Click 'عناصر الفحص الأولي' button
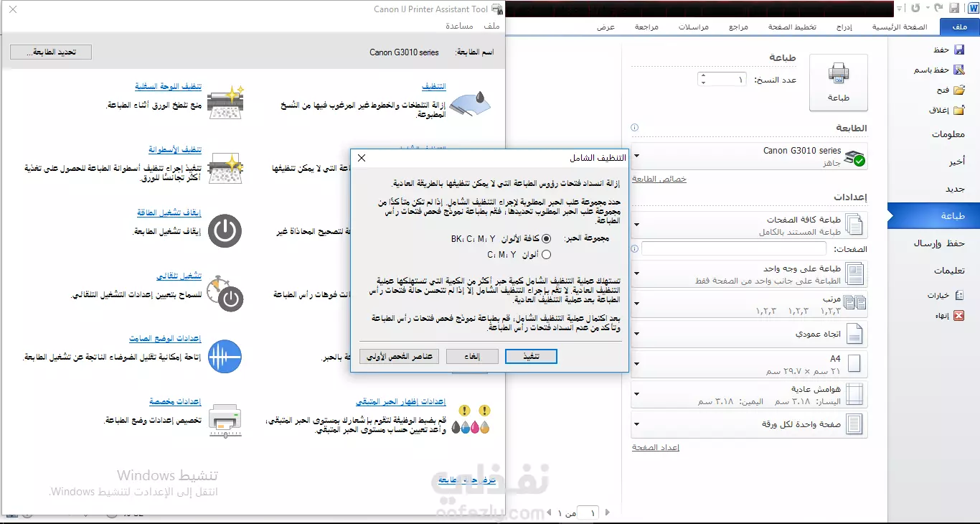980x524 pixels. [x=400, y=356]
